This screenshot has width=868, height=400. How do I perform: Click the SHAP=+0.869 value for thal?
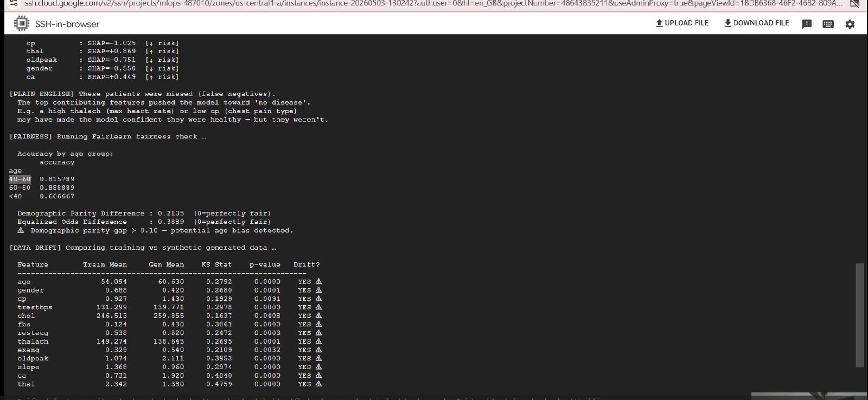[112, 51]
